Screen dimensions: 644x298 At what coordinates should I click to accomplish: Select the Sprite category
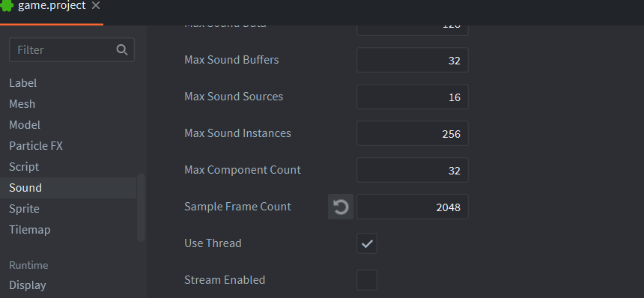[24, 208]
